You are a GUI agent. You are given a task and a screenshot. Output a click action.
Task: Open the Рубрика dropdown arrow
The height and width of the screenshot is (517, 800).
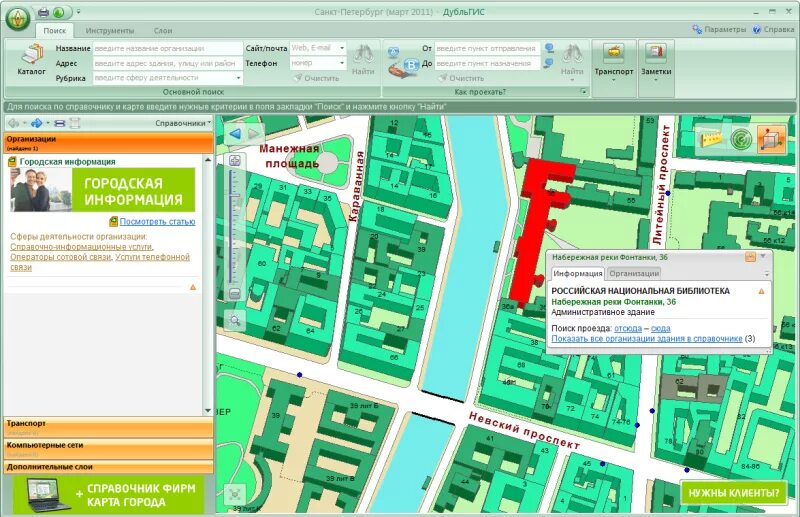238,78
